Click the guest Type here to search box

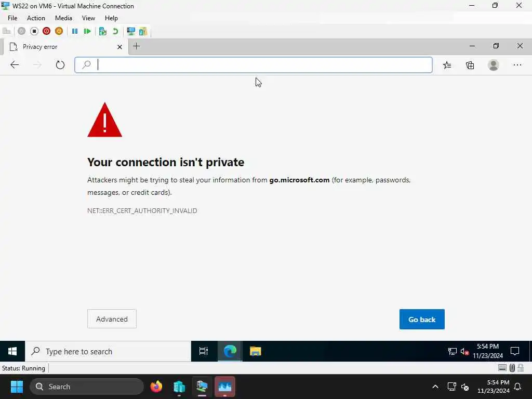point(108,351)
